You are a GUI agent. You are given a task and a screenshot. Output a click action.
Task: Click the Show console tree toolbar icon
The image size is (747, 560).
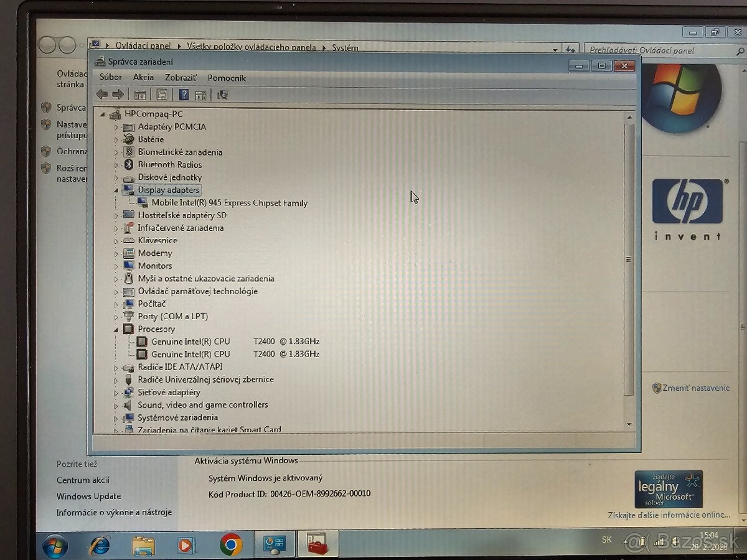coord(140,94)
